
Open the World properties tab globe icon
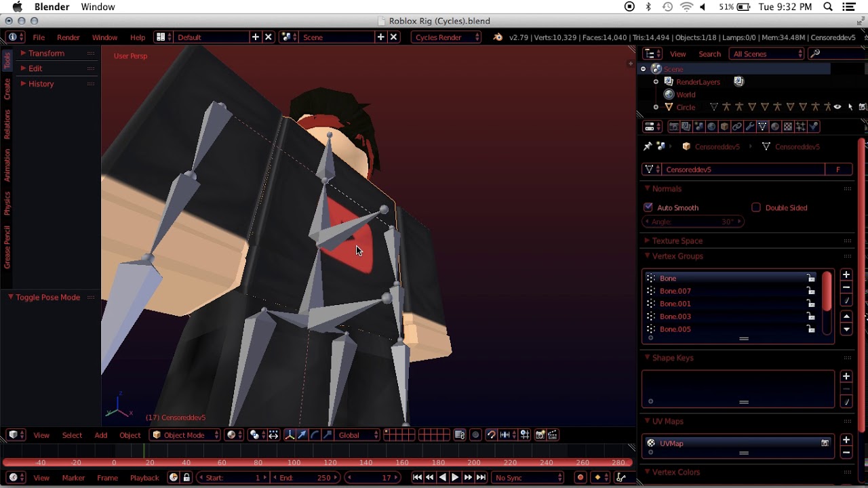[x=711, y=127]
